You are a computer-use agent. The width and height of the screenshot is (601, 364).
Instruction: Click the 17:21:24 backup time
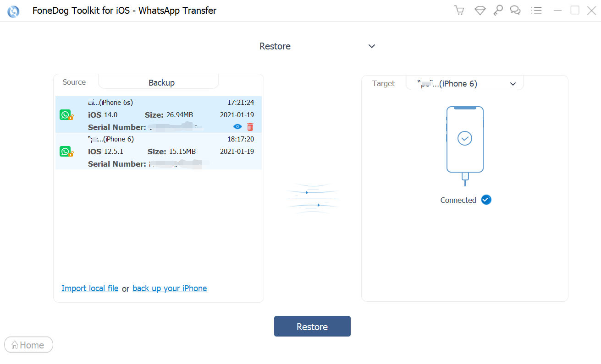[241, 103]
